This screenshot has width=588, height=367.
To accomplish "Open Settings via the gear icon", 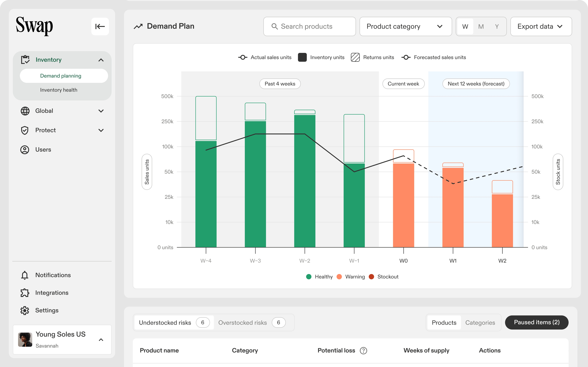I will pos(25,310).
